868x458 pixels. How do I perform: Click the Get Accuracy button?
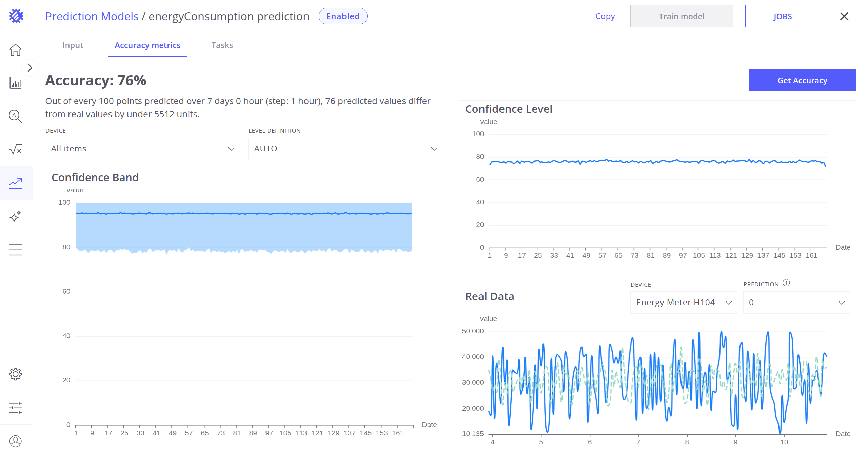click(802, 80)
